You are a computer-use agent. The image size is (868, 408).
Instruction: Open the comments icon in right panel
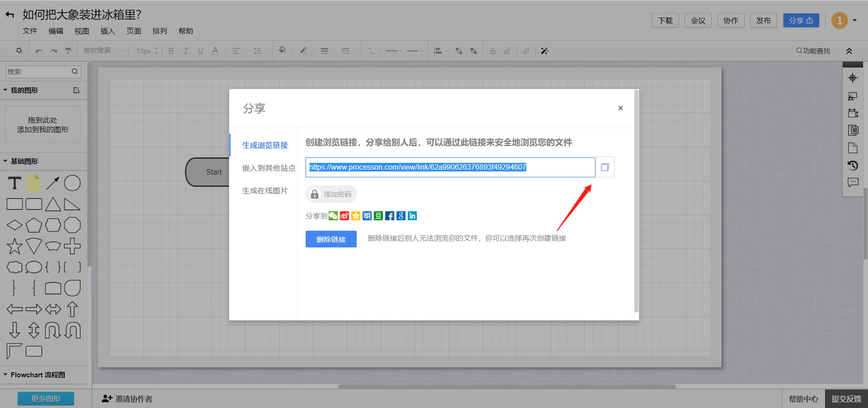point(853,183)
